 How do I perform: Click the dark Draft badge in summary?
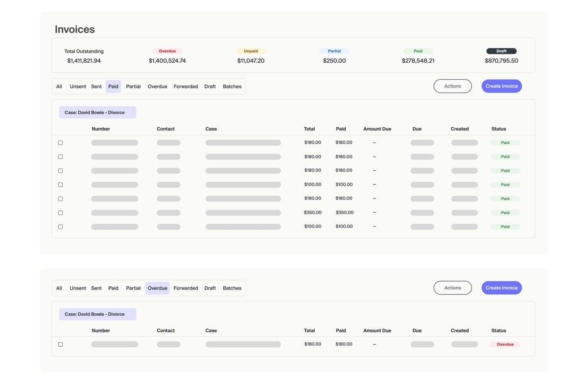[x=501, y=51]
